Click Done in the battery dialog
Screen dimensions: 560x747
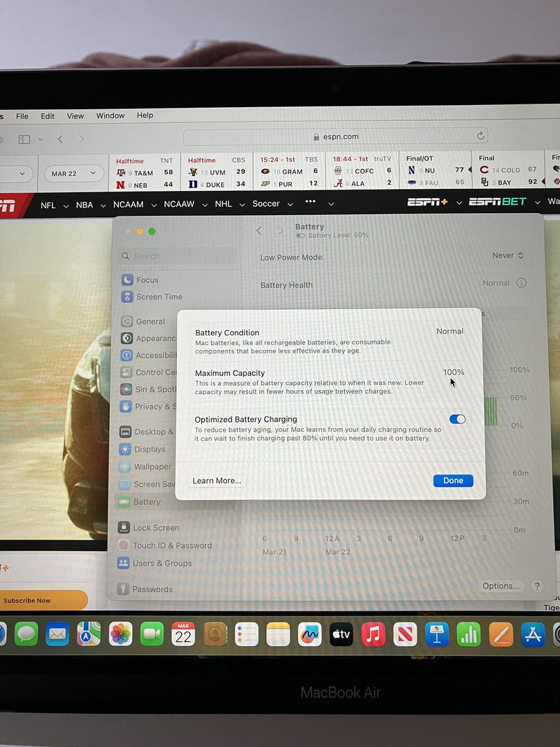[453, 480]
